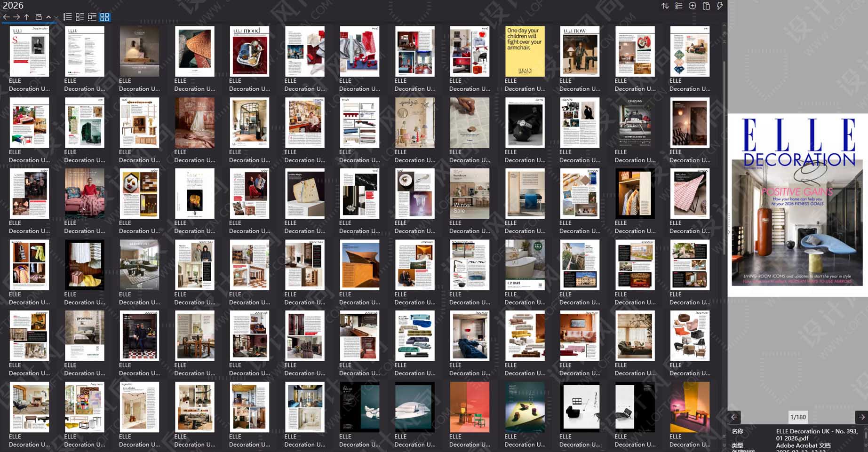This screenshot has height=452, width=868.
Task: Toggle the grid view layout button
Action: 105,17
